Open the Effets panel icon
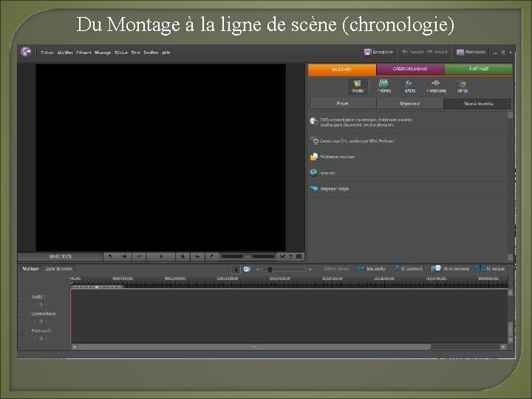Image resolution: width=532 pixels, height=399 pixels. 410,86
